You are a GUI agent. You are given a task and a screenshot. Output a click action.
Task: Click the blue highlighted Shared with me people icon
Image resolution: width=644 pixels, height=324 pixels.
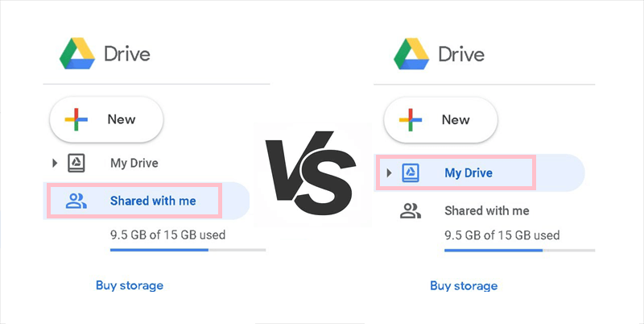click(76, 201)
